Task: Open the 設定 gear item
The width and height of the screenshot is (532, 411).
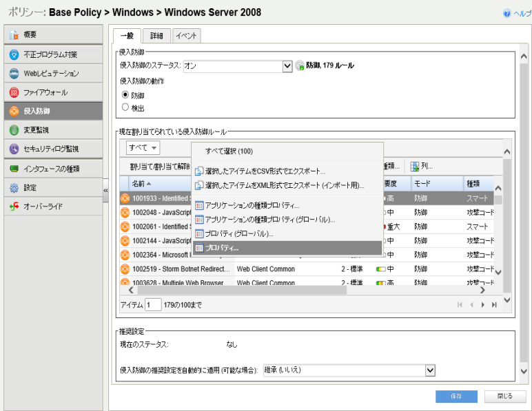Action: 14,187
